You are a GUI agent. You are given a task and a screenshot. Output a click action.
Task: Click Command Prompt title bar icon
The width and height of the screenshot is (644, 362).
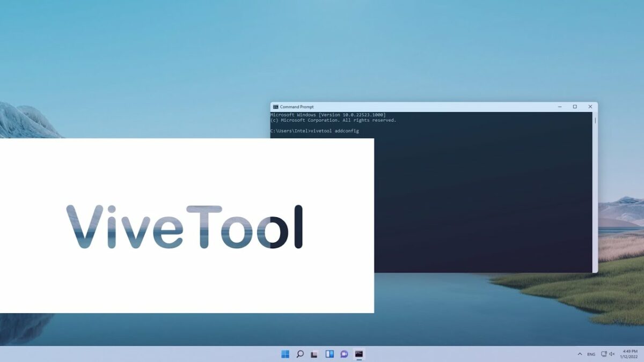(x=275, y=107)
